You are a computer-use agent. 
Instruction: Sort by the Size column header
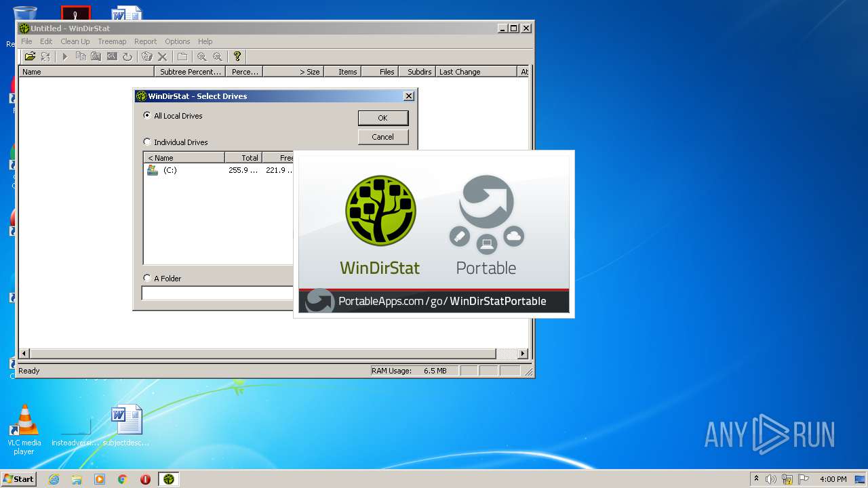(x=292, y=71)
